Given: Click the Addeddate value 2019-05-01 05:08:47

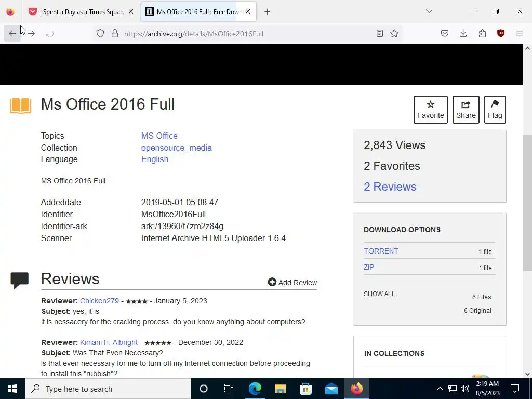Looking at the screenshot, I should (179, 202).
